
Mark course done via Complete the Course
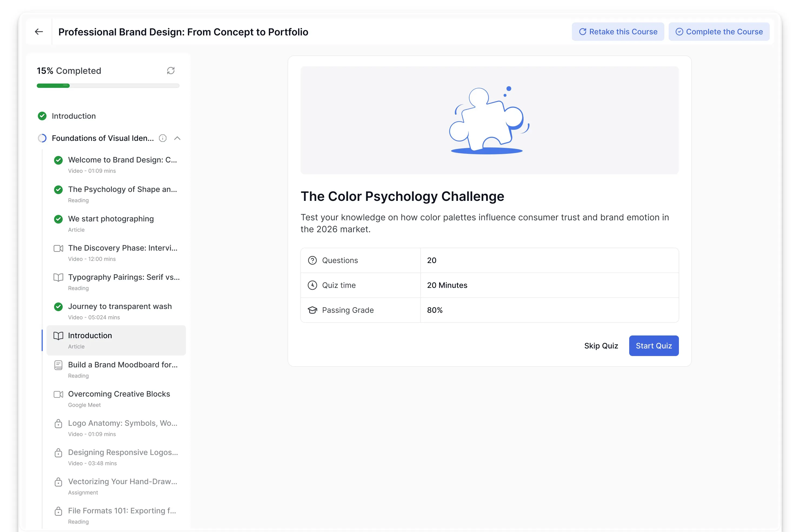(x=719, y=32)
